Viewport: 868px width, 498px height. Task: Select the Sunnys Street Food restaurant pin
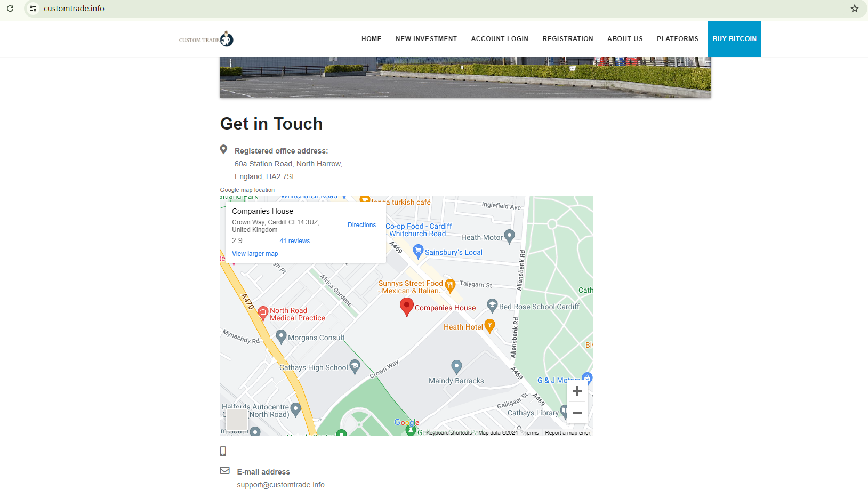[x=450, y=286]
